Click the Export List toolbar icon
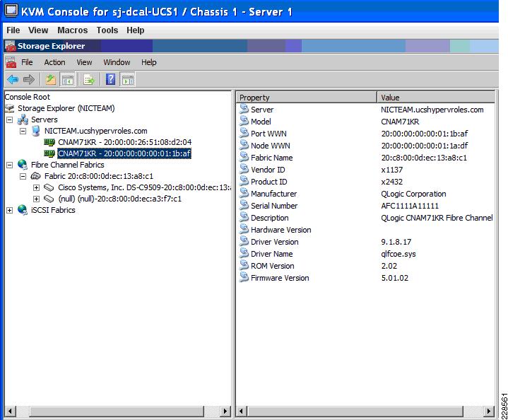Viewport: 508px width, 420px height. (x=89, y=79)
